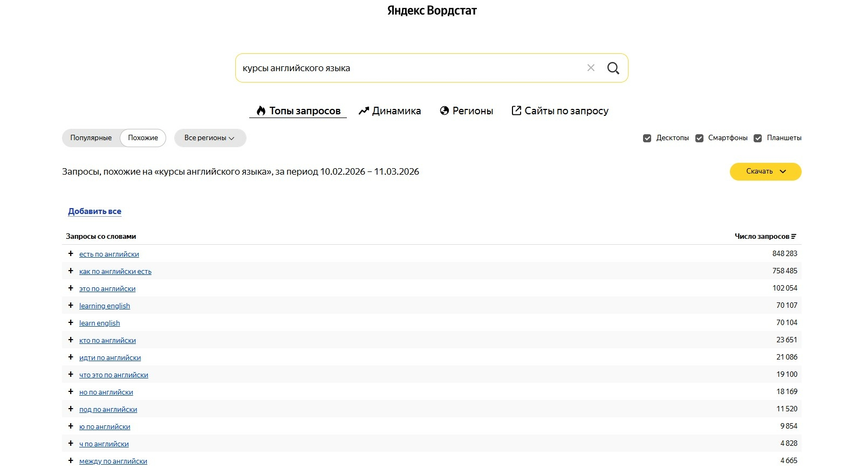The image size is (868, 469).
Task: Click the request count 4 665
Action: coord(789,460)
